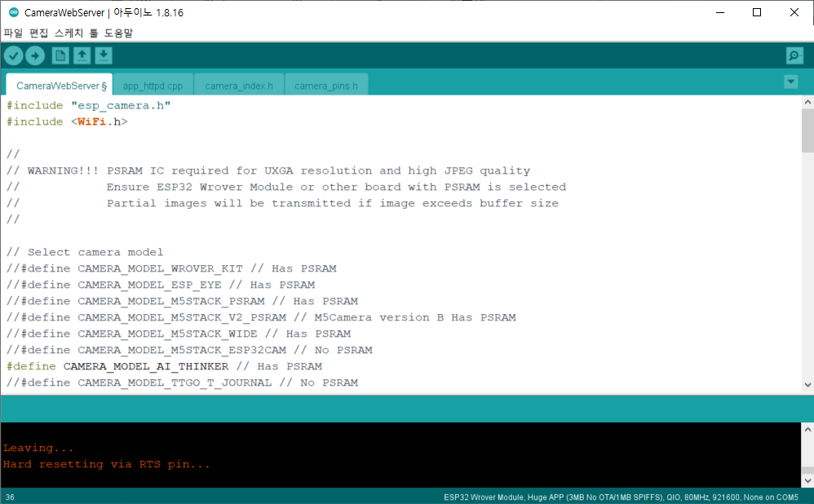The height and width of the screenshot is (504, 814).
Task: Click the ESP32 Wrover Module board status text
Action: (621, 497)
